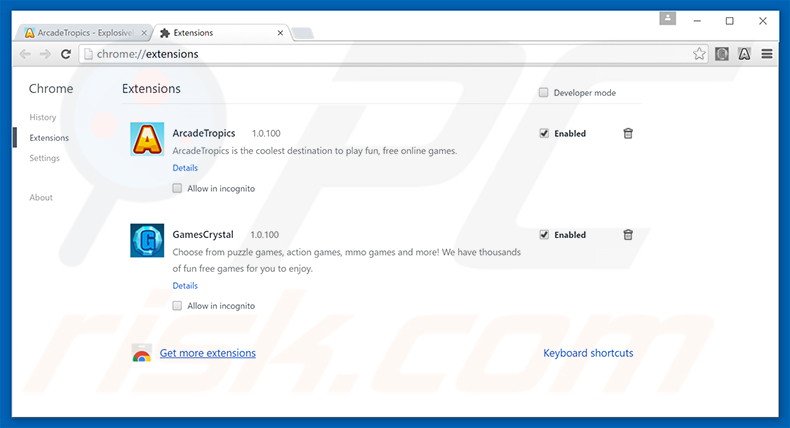Image resolution: width=790 pixels, height=428 pixels.
Task: Click the GamesCrystal description text
Action: click(347, 260)
